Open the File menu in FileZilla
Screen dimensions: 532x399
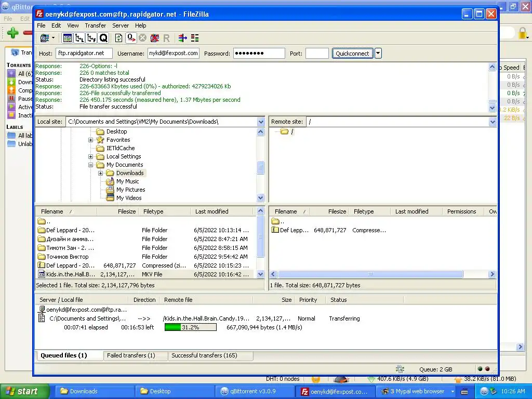point(41,25)
